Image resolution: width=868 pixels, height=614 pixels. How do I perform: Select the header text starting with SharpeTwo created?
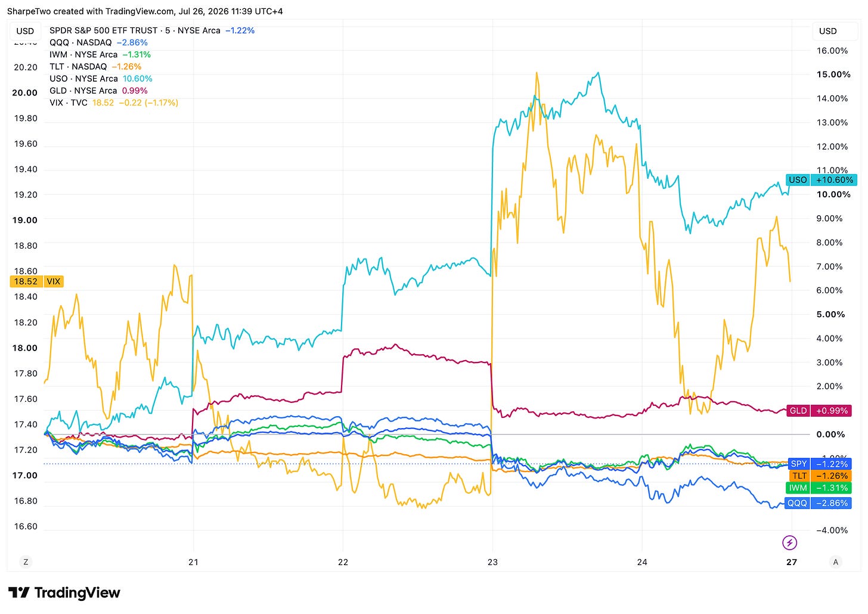pyautogui.click(x=145, y=11)
